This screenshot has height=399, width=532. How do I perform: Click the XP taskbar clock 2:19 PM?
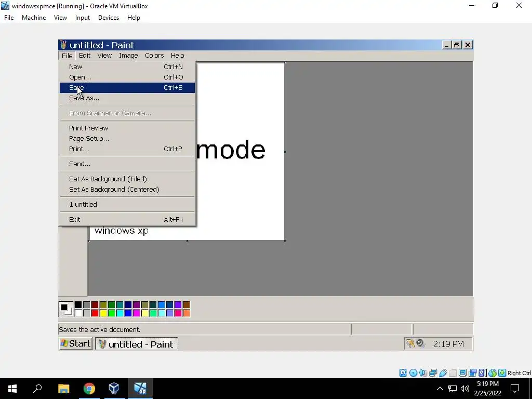(448, 344)
